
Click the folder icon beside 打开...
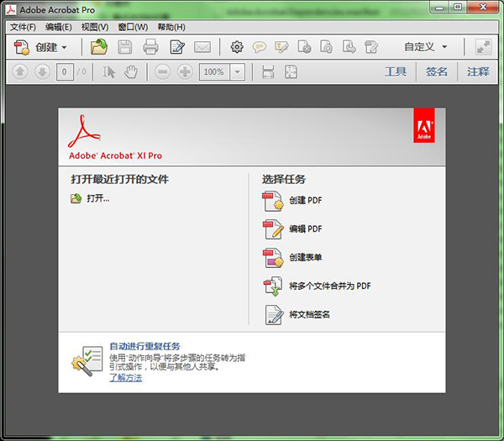tap(76, 198)
